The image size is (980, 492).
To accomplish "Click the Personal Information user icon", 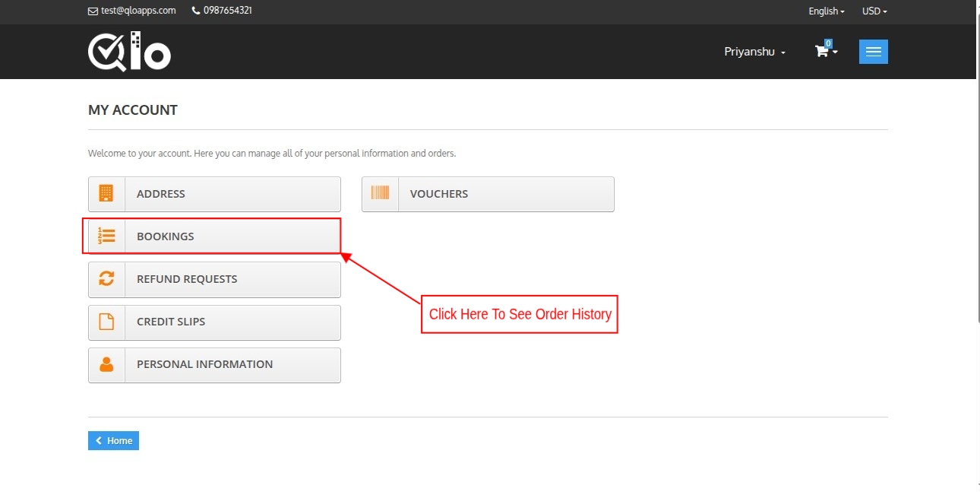I will pyautogui.click(x=106, y=364).
